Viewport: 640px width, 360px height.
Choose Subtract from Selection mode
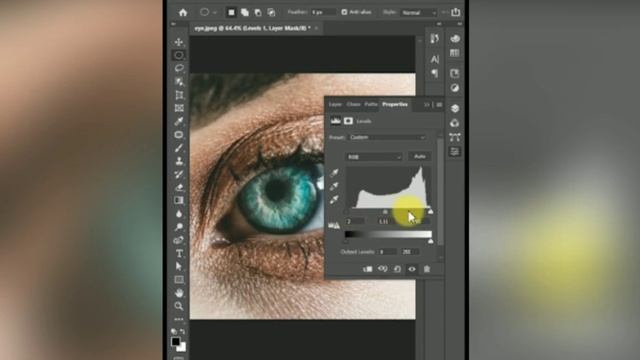pos(258,13)
